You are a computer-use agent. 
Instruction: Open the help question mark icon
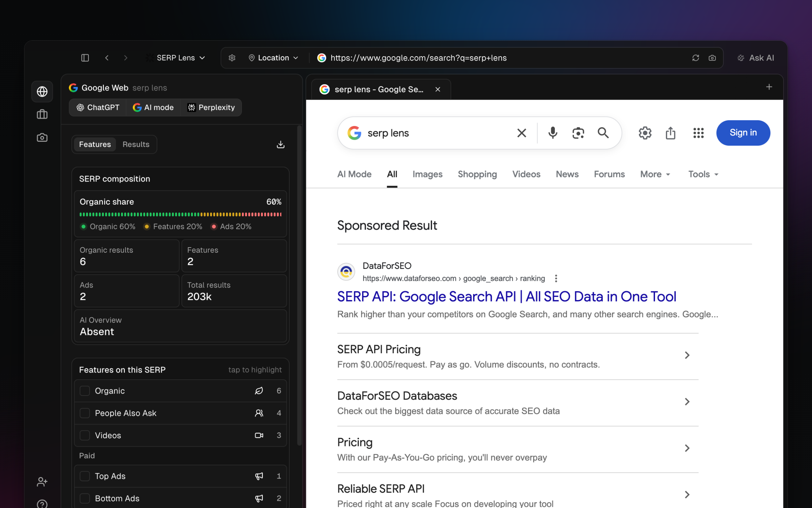pyautogui.click(x=42, y=504)
